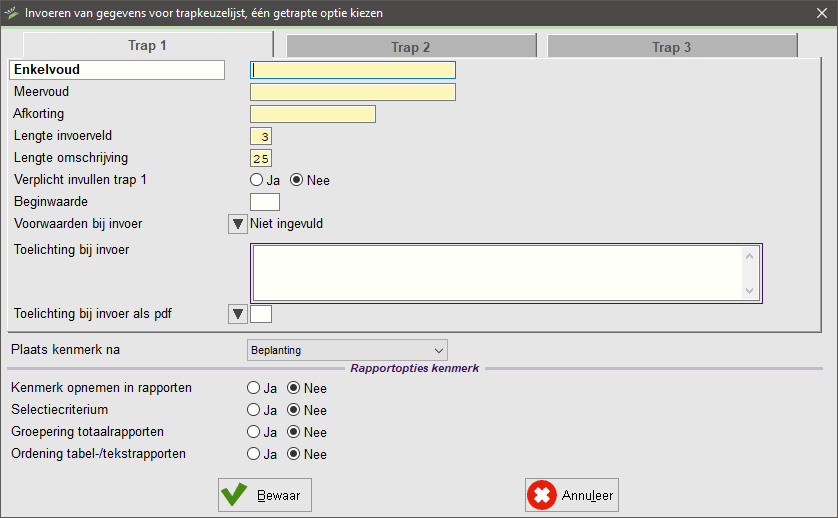This screenshot has width=838, height=518.
Task: Select Ja for Verplicht invullen trap 1
Action: pyautogui.click(x=256, y=181)
